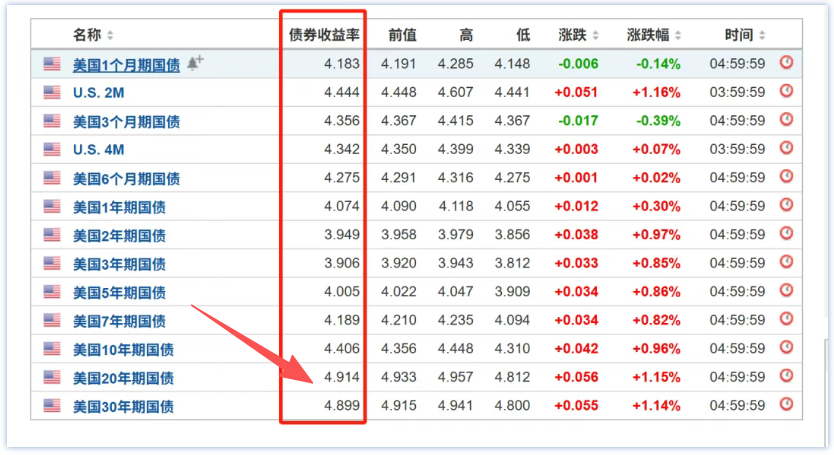Viewport: 834px width, 455px height.
Task: Click the clock icon in the 美国10年期国债 row
Action: pyautogui.click(x=786, y=348)
